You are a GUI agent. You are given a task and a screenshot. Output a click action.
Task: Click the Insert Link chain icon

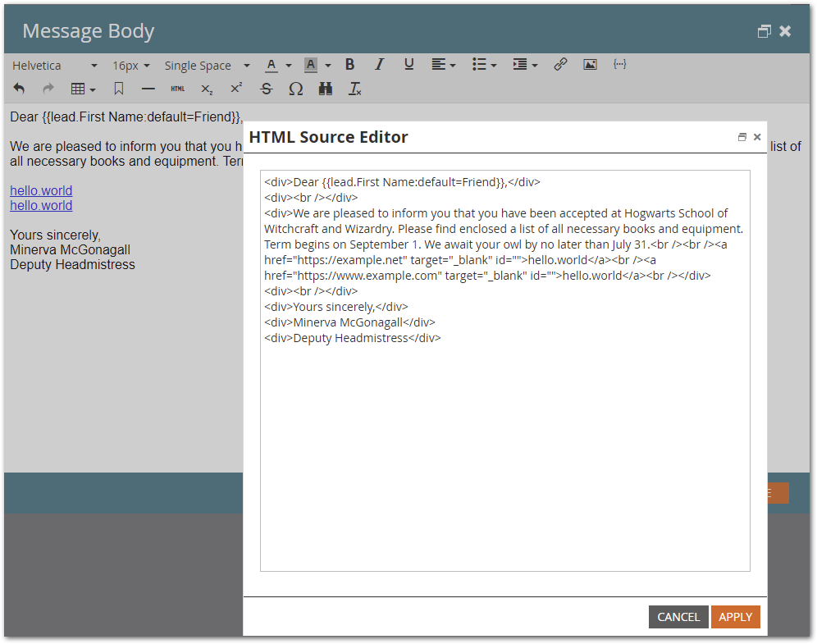560,65
